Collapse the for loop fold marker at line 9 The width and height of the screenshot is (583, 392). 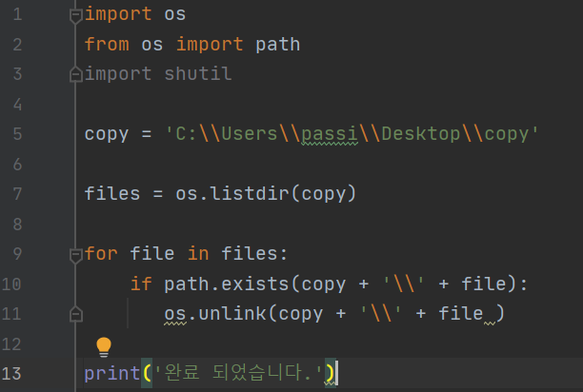(76, 256)
